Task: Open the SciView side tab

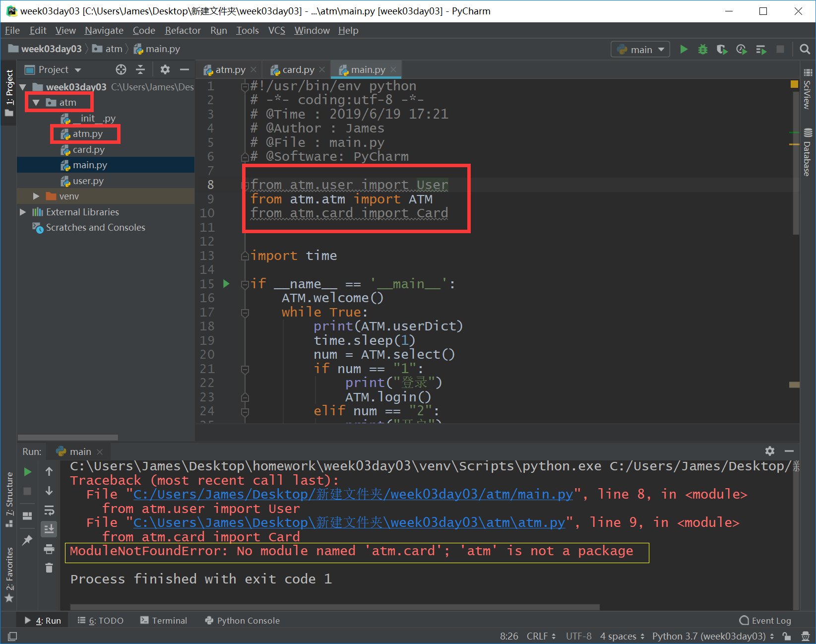Action: 808,89
